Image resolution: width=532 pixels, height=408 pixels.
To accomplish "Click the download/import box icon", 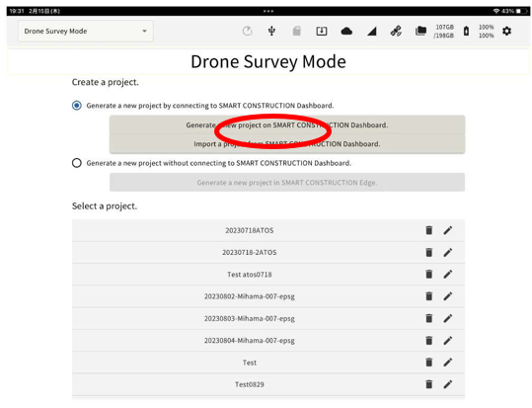I will click(322, 32).
